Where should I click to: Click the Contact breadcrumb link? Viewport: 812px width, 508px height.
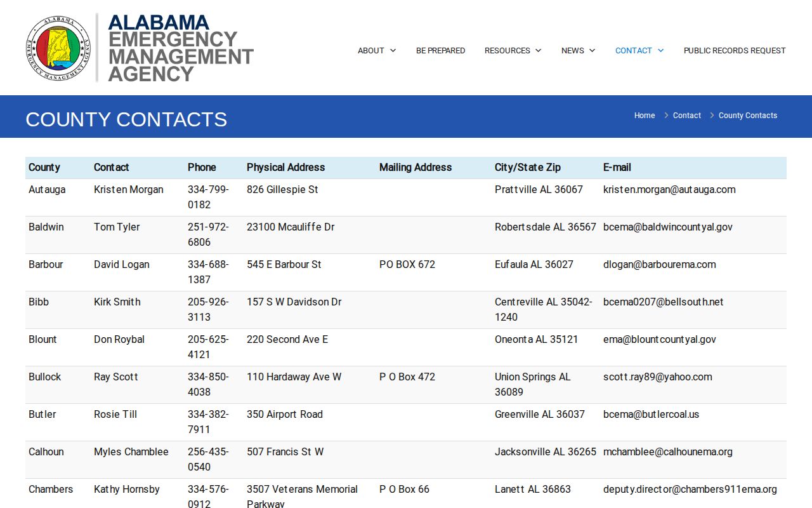tap(687, 116)
